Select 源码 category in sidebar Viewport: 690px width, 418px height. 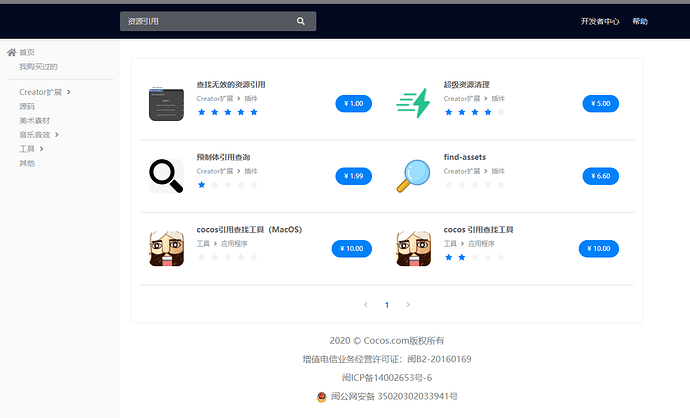coord(27,106)
